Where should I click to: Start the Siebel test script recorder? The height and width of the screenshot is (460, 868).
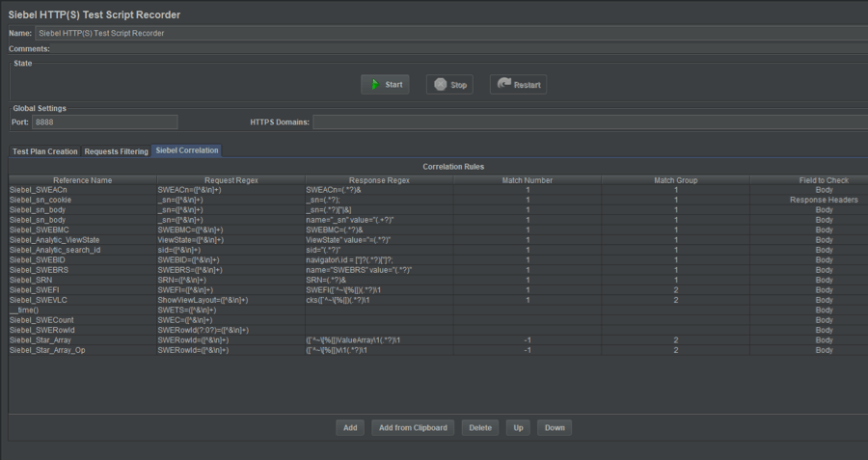(385, 85)
